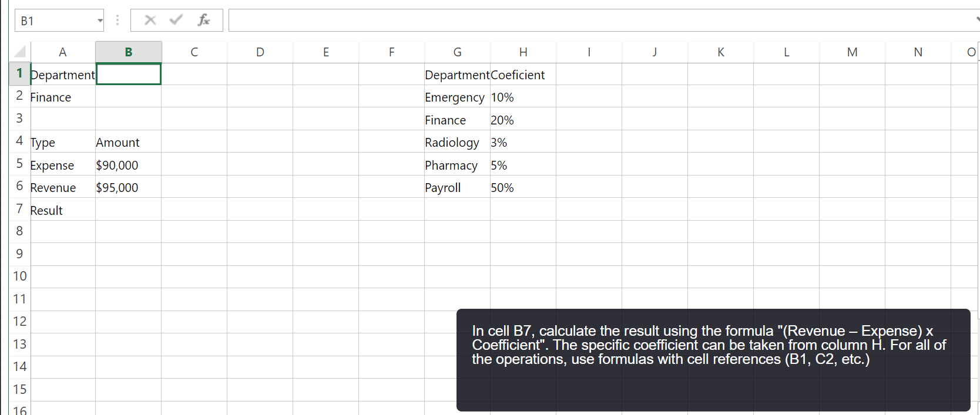This screenshot has width=980, height=415.
Task: Click the Coeficient header cell H1
Action: click(x=523, y=75)
